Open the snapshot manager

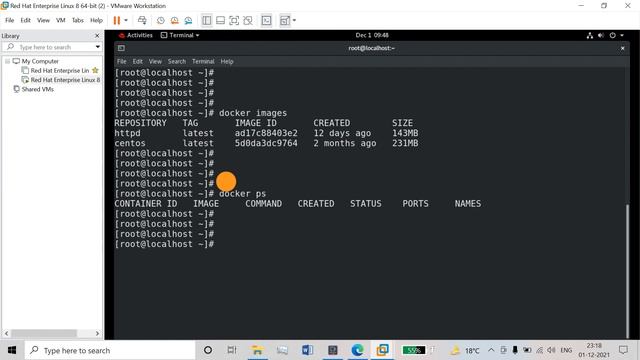[x=188, y=20]
